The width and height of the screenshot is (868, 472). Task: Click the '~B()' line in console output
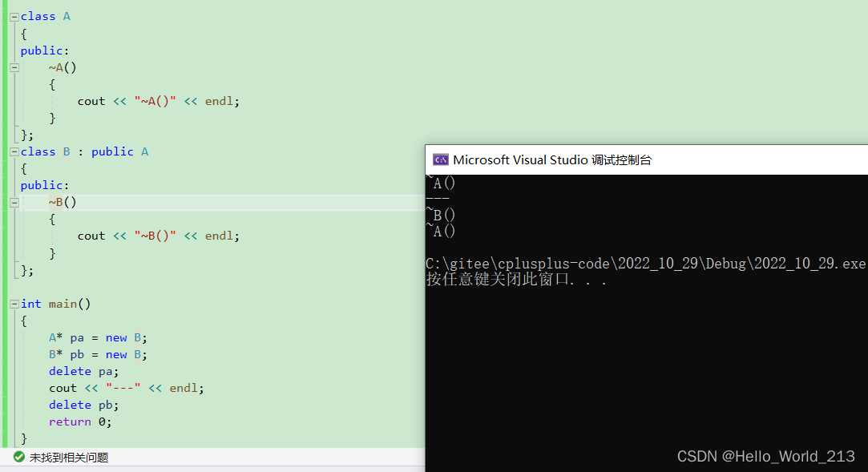pyautogui.click(x=441, y=215)
